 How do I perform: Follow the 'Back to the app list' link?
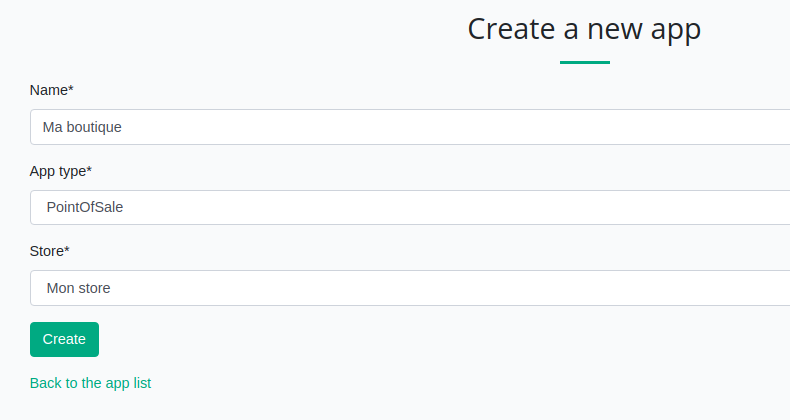(x=90, y=383)
